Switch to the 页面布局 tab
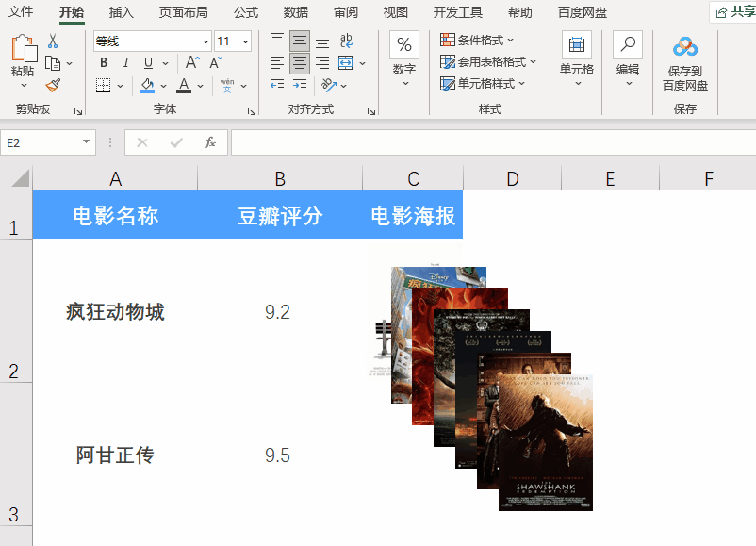Image resolution: width=756 pixels, height=546 pixels. (x=184, y=12)
